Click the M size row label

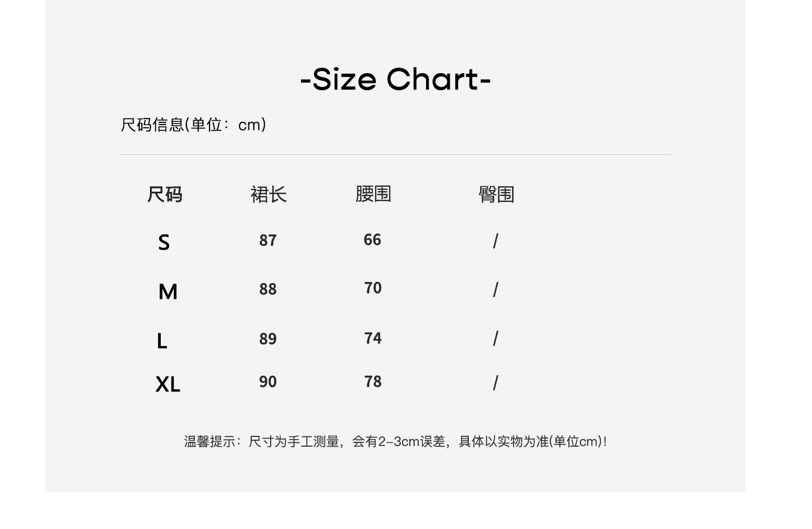[x=168, y=292]
